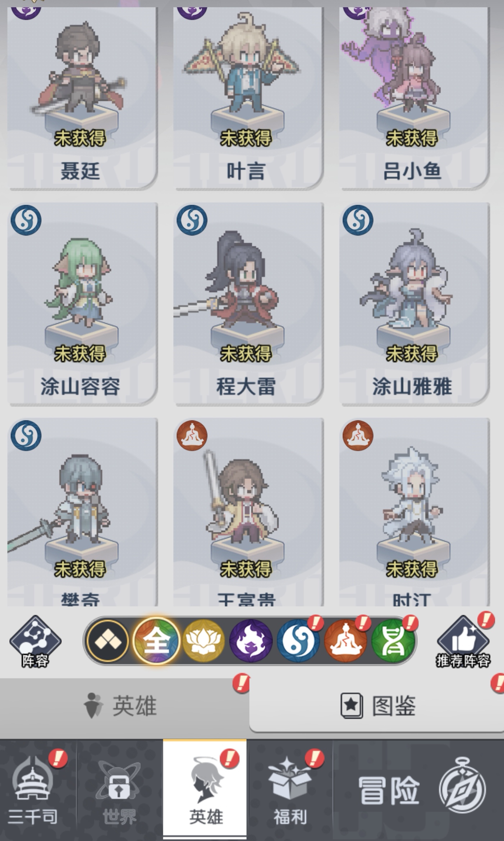This screenshot has width=504, height=841.
Task: Filter heroes by golden lotus faction
Action: click(x=203, y=641)
